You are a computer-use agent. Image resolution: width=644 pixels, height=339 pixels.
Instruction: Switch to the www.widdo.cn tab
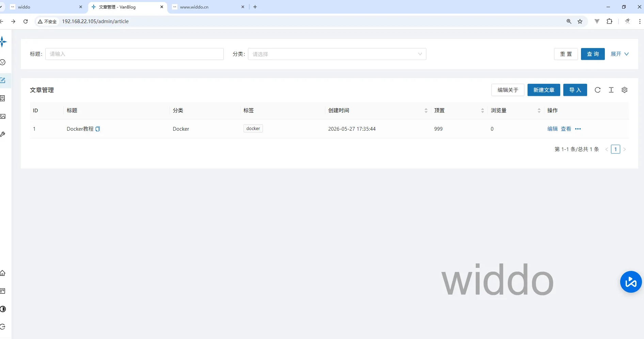coord(208,7)
